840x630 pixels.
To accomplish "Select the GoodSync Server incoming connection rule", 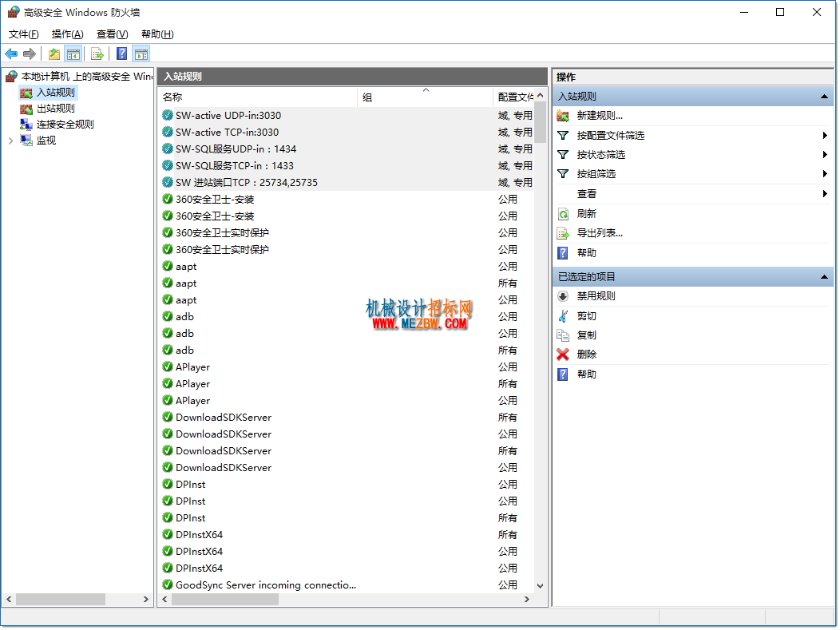I will pos(346,585).
